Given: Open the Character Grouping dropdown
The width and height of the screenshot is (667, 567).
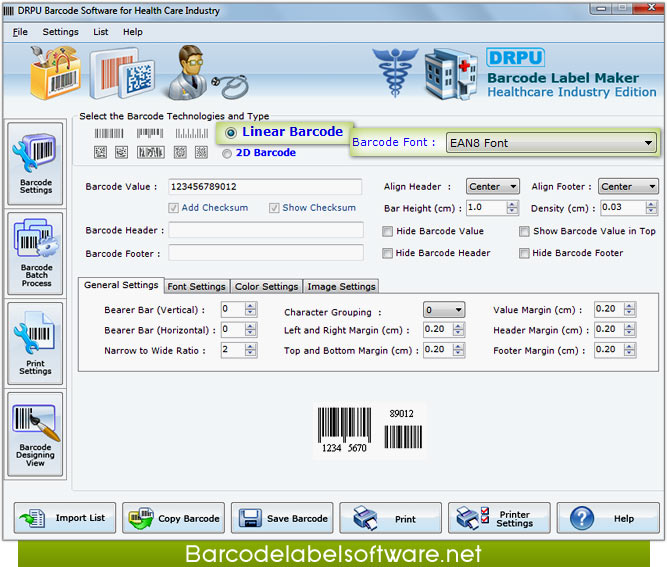Looking at the screenshot, I should [x=444, y=310].
